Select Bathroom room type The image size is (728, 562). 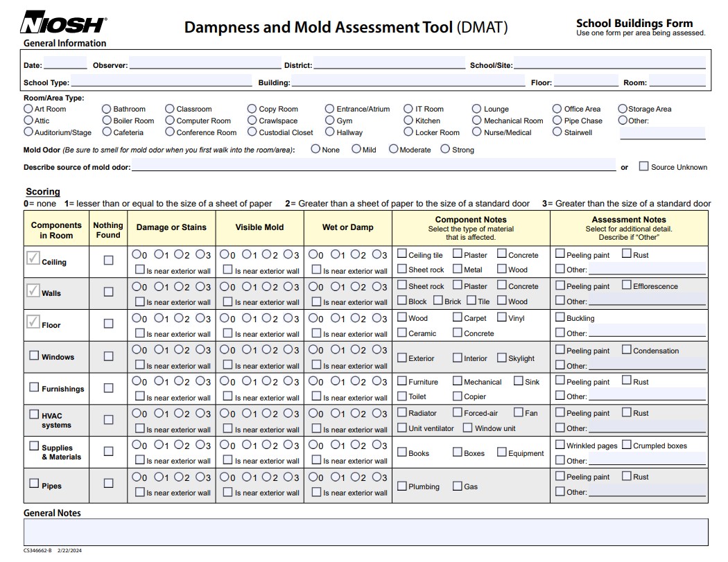click(107, 109)
